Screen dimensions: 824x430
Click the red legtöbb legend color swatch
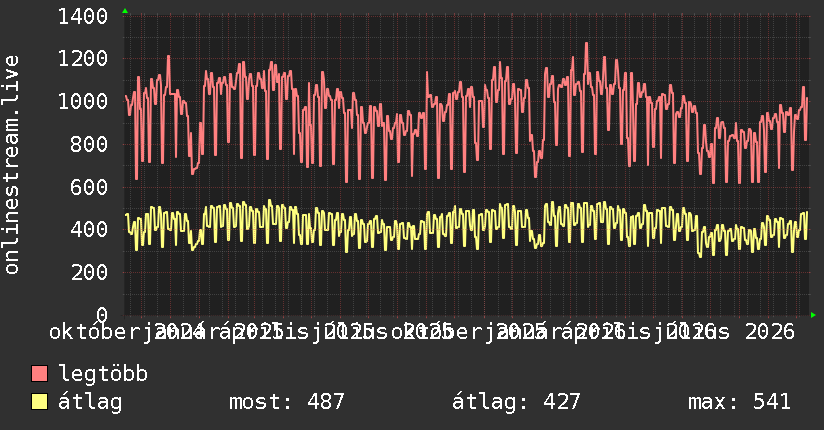pyautogui.click(x=39, y=373)
